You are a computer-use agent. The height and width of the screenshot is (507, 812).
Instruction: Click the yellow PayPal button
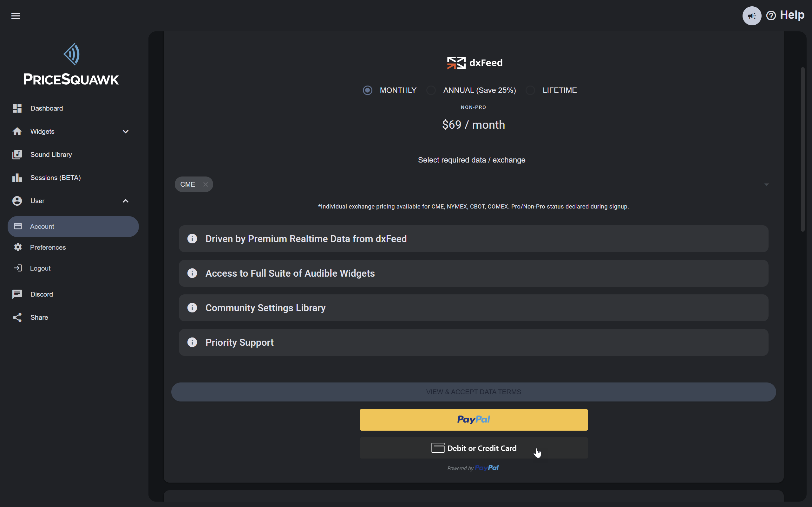click(x=474, y=420)
